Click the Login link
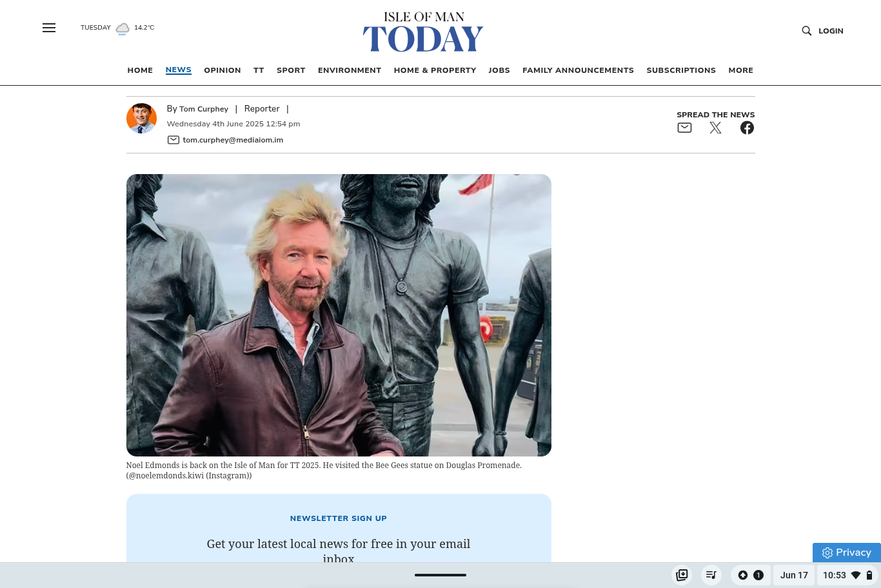 831,31
